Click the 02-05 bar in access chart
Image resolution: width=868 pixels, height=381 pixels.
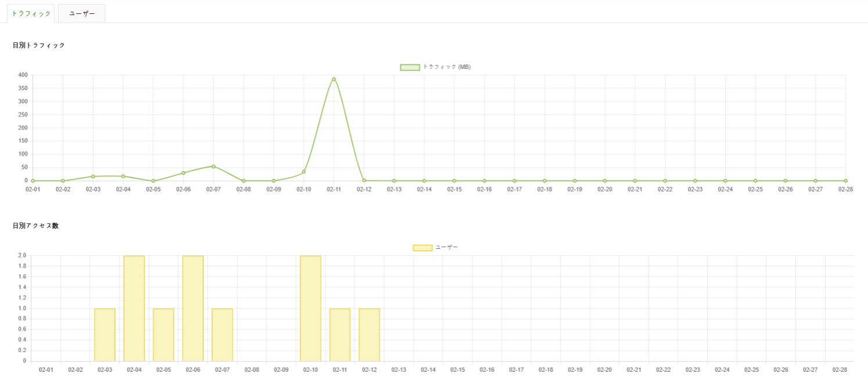[x=164, y=335]
